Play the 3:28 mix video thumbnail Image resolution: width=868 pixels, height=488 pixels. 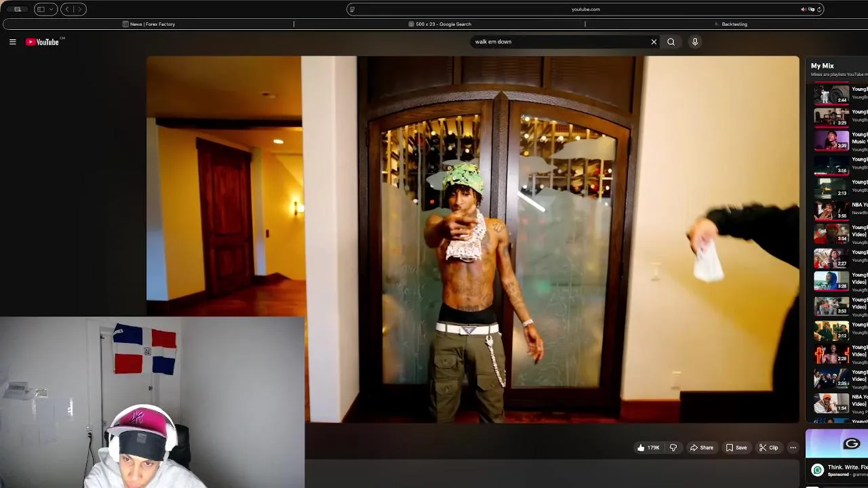[831, 281]
